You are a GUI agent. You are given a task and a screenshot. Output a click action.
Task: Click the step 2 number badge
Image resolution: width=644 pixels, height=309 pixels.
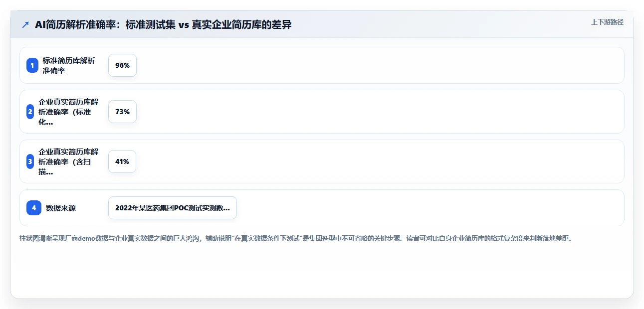coord(30,112)
